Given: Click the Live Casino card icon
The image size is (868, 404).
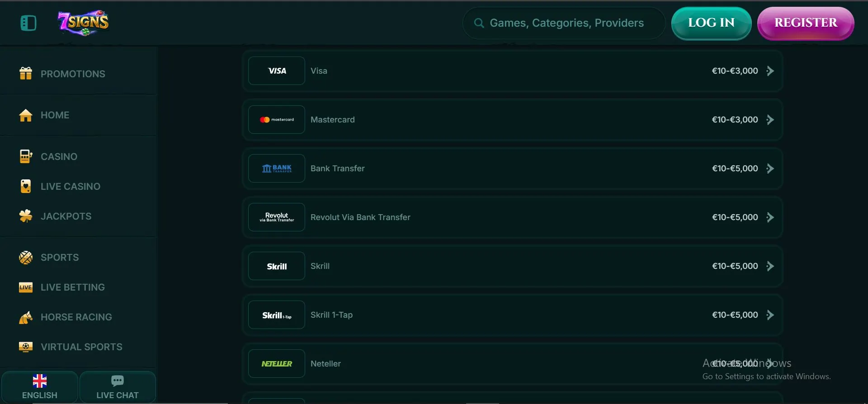Looking at the screenshot, I should tap(26, 186).
